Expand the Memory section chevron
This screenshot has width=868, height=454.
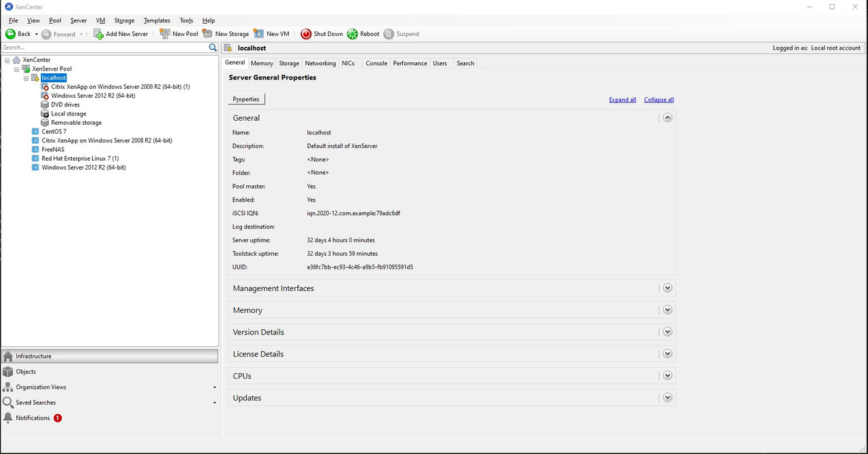pyautogui.click(x=667, y=310)
